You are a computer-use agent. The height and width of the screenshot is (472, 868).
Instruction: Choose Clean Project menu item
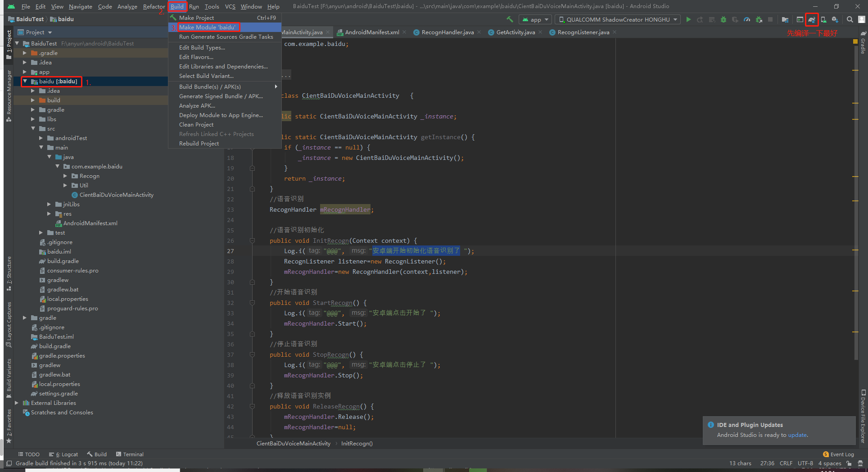point(225,125)
